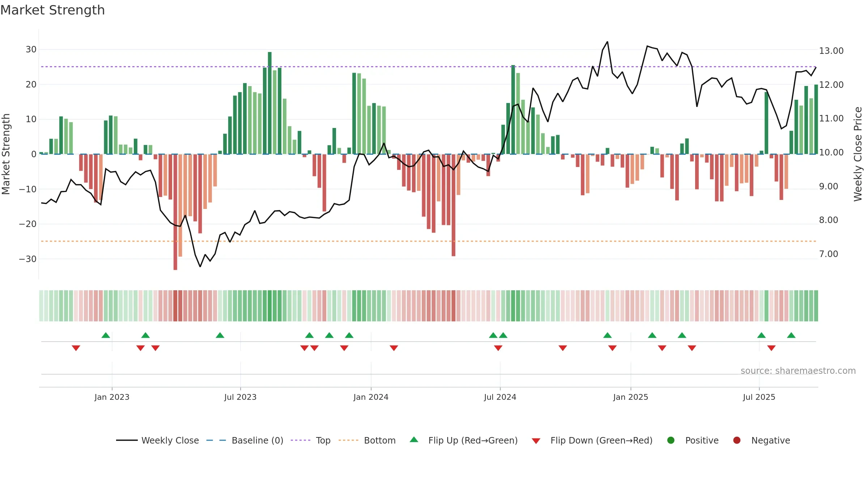Click the green bar peaking at 25 in July 2024

pos(513,110)
